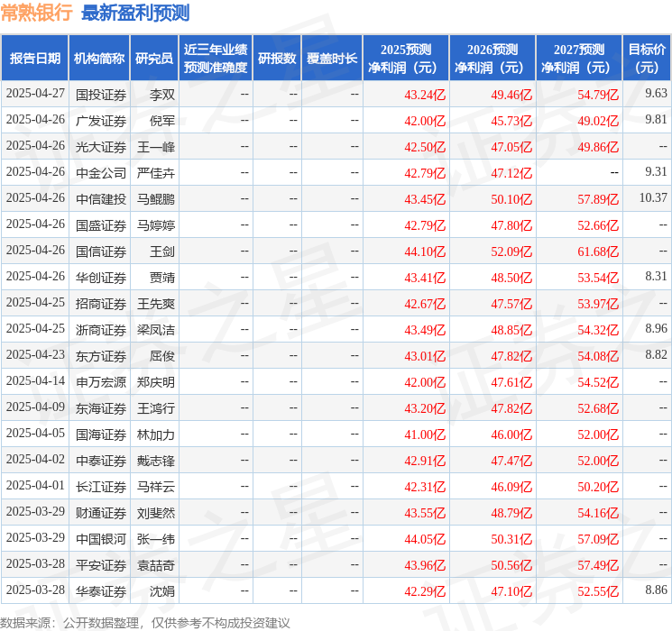Select the 机构简称 column header
Viewport: 672px width, 631px height.
click(99, 59)
